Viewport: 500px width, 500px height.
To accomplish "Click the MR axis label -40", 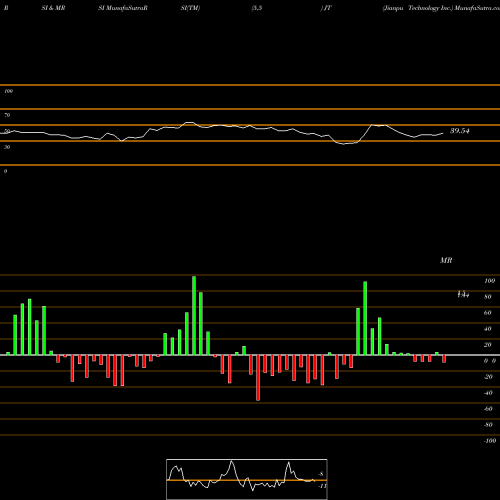I will point(488,393).
